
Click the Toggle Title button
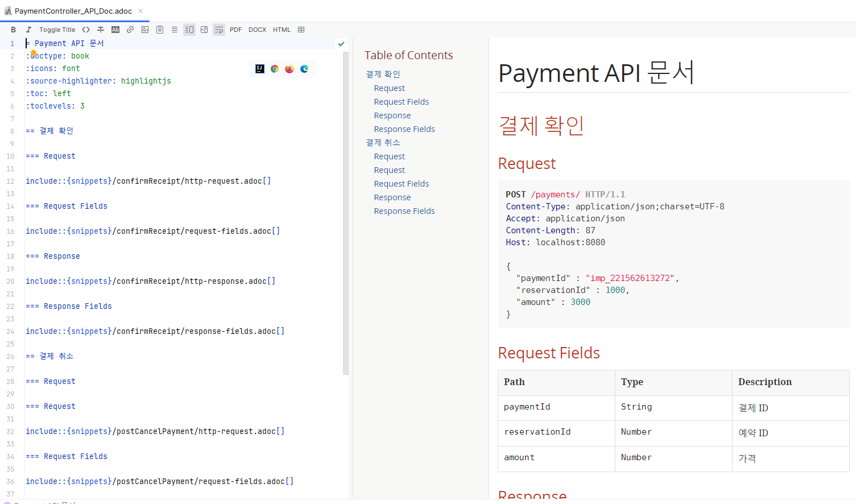click(57, 30)
